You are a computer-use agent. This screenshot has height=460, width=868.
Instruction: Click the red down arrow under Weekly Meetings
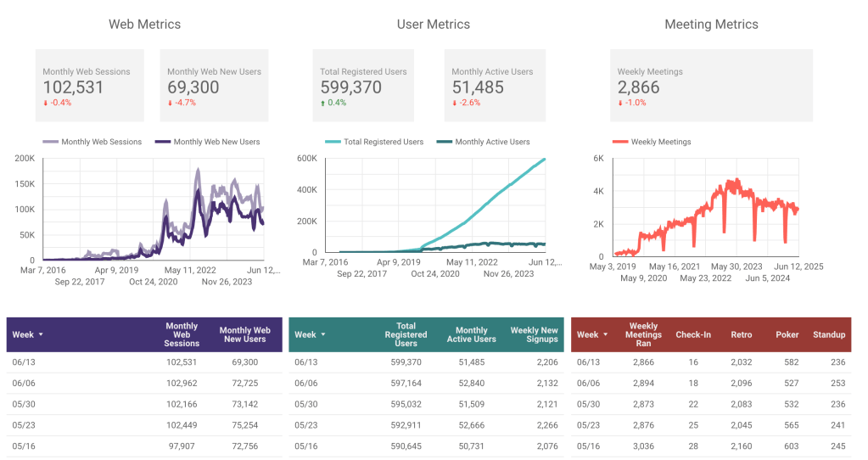pos(620,103)
